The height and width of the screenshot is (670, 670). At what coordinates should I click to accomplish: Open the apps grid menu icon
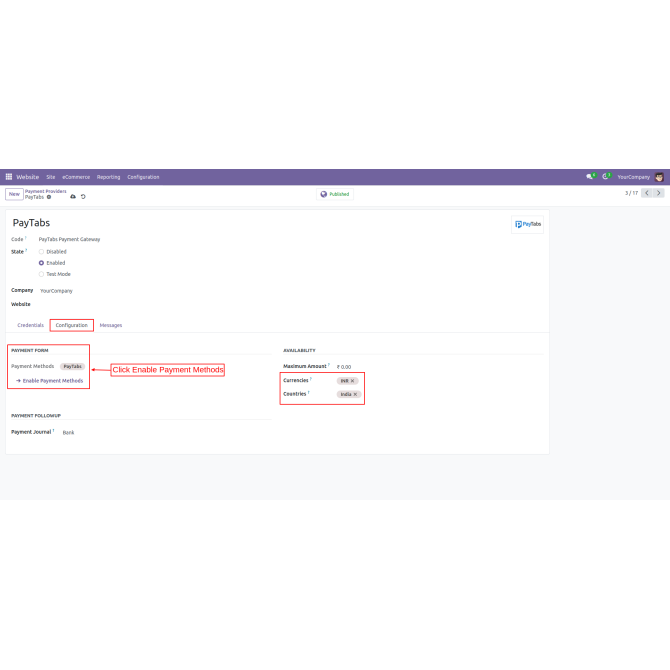(9, 176)
